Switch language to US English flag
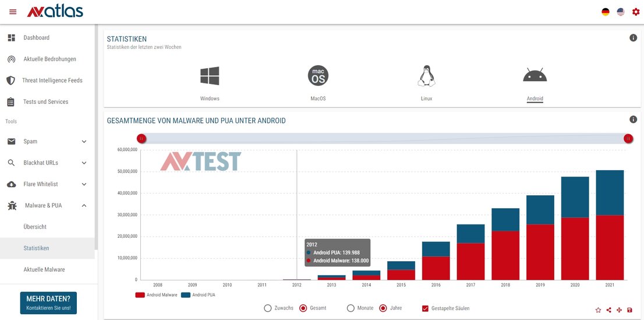This screenshot has width=644, height=320. [621, 12]
